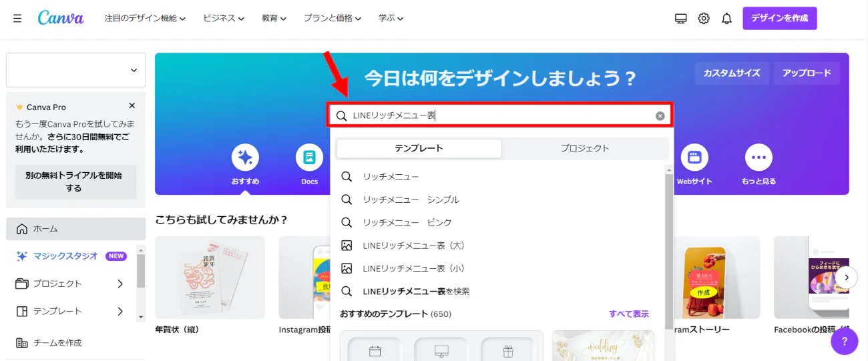This screenshot has height=361, width=868.
Task: Switch to the プロジェクト search tab
Action: (x=585, y=148)
